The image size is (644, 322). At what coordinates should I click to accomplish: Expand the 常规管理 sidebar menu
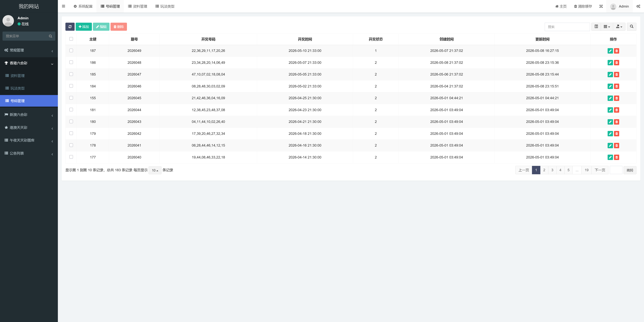pos(29,50)
